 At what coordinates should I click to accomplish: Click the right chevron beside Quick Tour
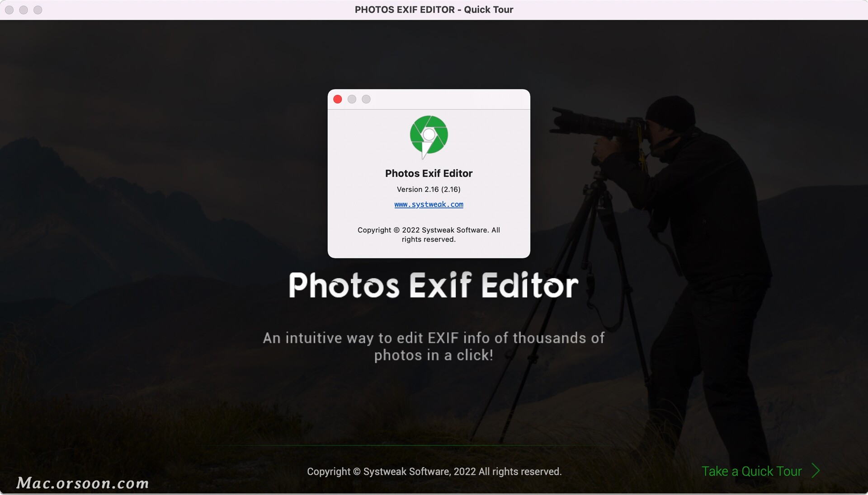coord(816,471)
